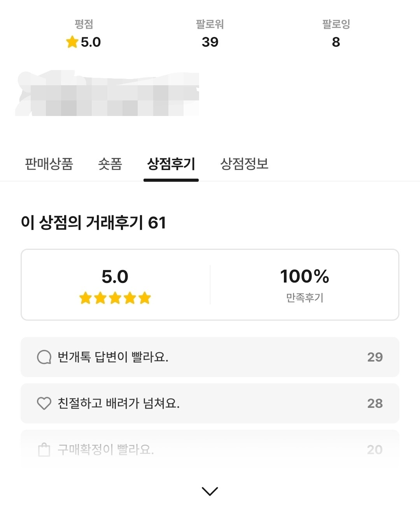Select the '친절하고 배려가 넘쳐요' review row
This screenshot has height=518, width=420.
pyautogui.click(x=210, y=403)
